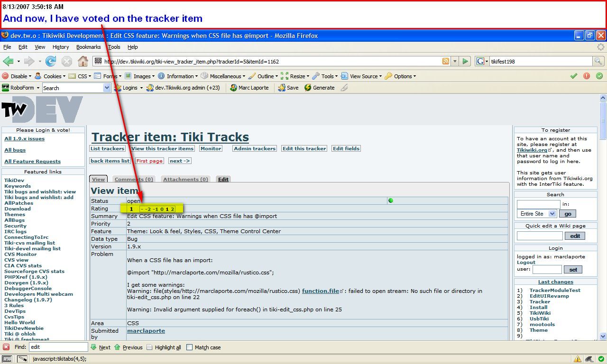This screenshot has width=607, height=364.
Task: Open the All 1.9.x issues link
Action: (25, 138)
